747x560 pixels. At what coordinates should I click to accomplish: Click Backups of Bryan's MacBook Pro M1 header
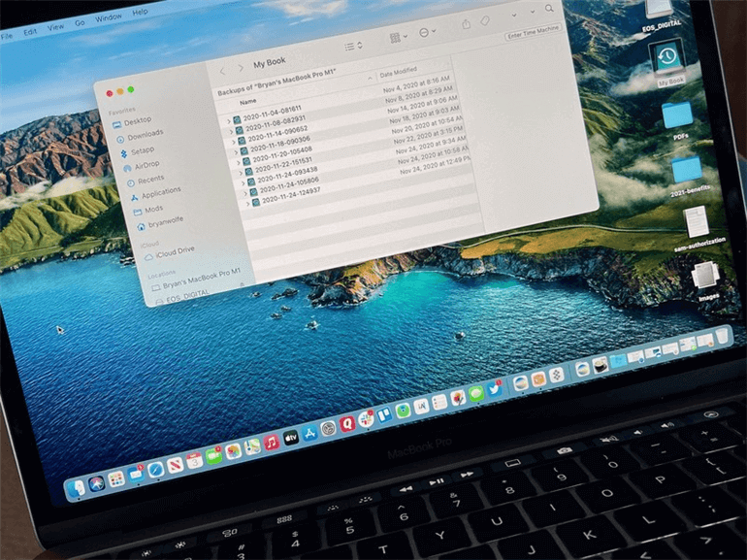[x=276, y=82]
